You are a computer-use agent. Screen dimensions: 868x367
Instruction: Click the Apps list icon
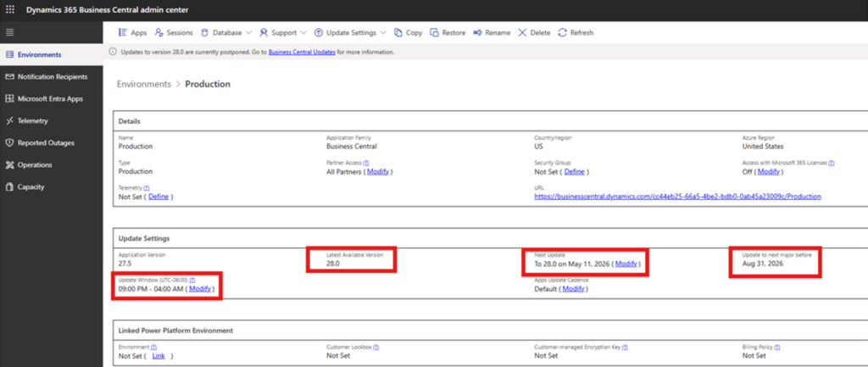coord(122,33)
